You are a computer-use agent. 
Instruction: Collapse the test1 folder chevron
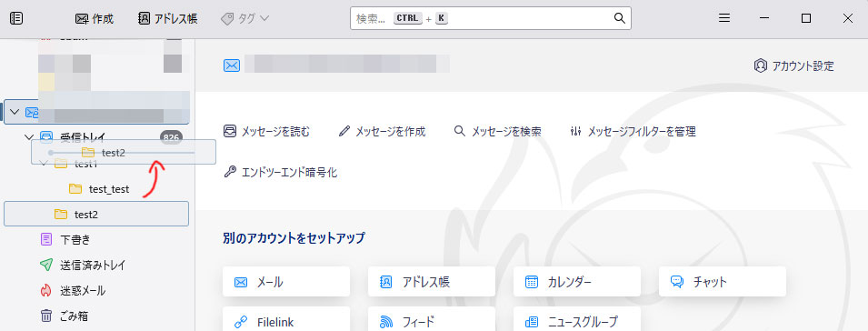pyautogui.click(x=44, y=163)
